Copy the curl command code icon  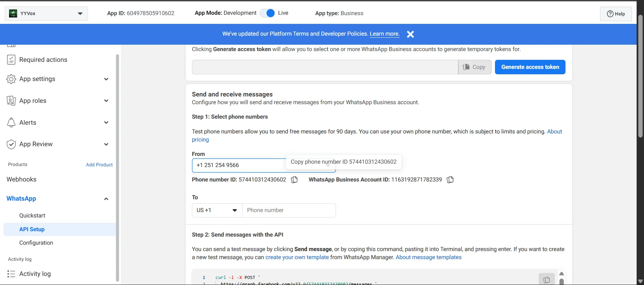546,279
